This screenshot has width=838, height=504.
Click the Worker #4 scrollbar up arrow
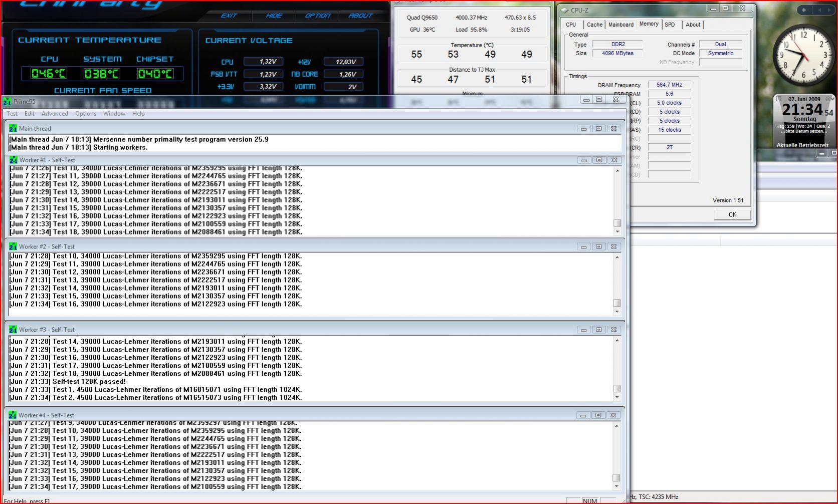click(616, 426)
